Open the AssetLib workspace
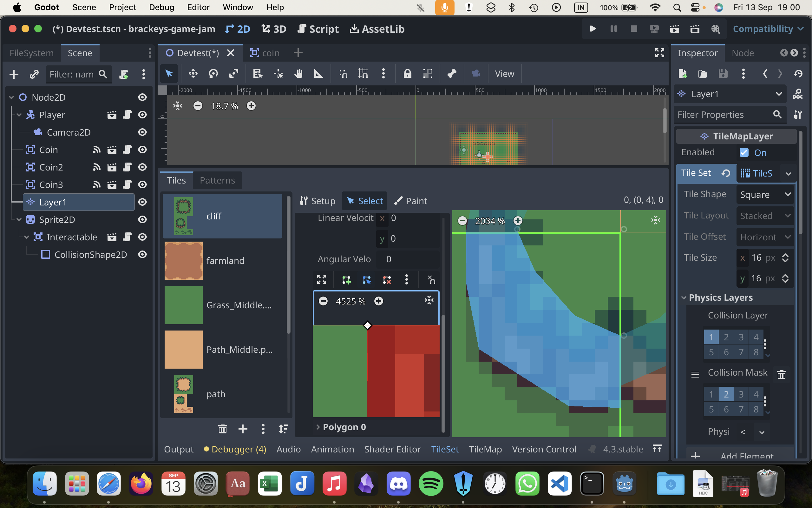The width and height of the screenshot is (812, 508). [x=377, y=29]
